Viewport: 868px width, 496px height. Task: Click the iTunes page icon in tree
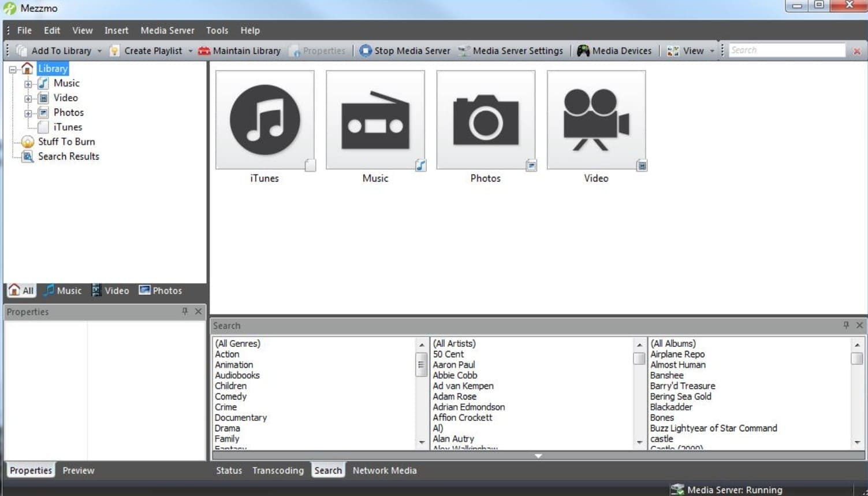pos(43,127)
